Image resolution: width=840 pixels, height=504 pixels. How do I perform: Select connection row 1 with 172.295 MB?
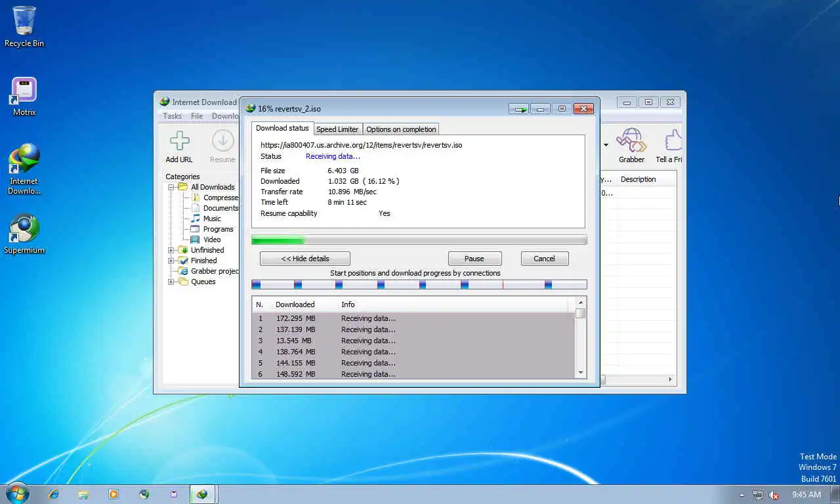tap(413, 318)
